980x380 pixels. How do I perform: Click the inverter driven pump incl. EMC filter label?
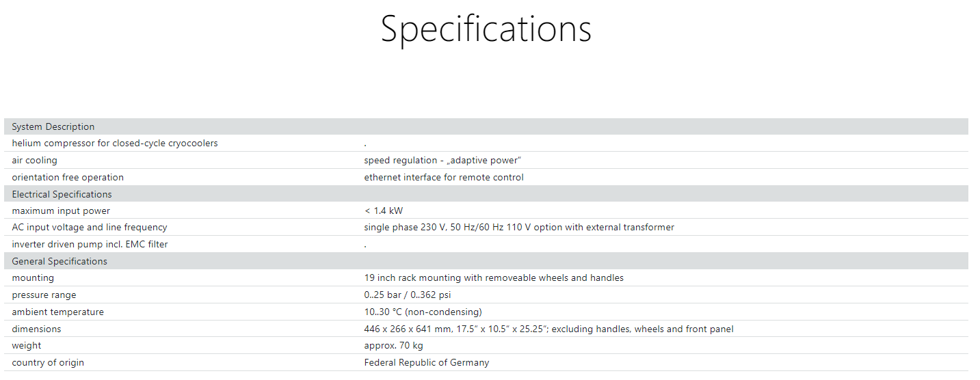[x=90, y=244]
